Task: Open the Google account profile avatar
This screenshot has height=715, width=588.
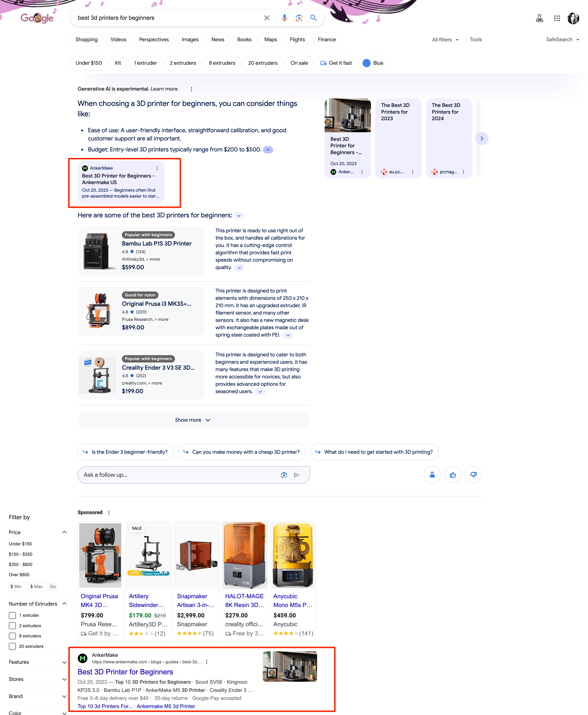Action: pos(573,18)
